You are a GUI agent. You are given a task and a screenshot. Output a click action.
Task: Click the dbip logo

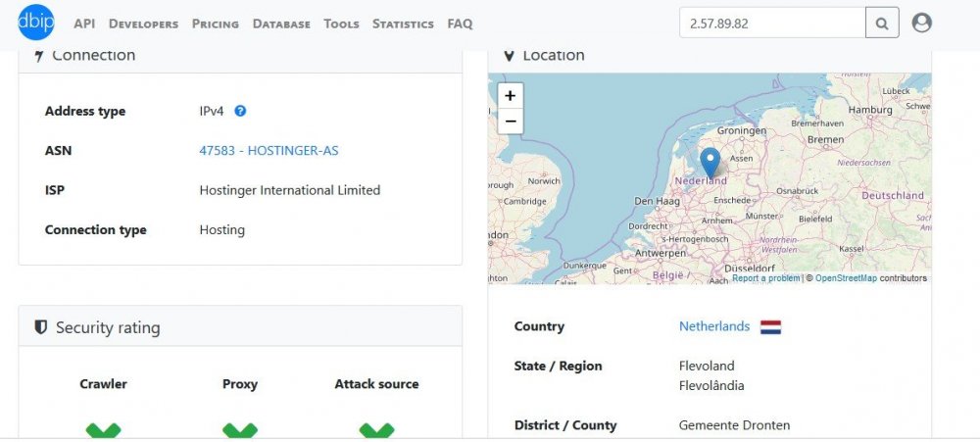[x=35, y=23]
